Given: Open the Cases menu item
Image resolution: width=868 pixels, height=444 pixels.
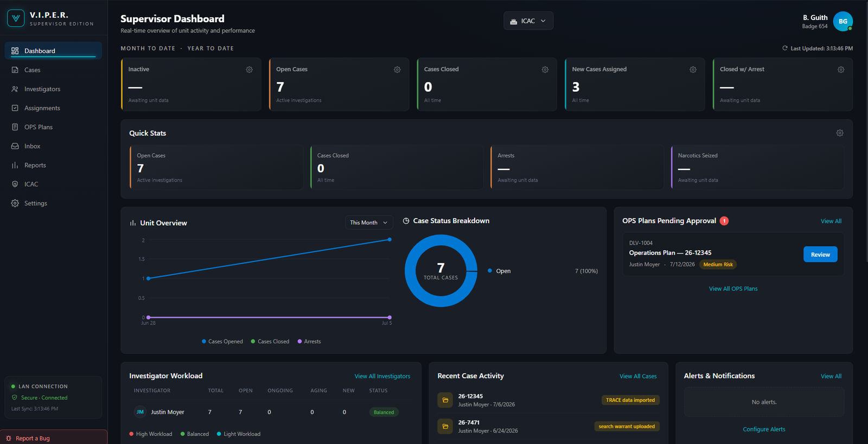Looking at the screenshot, I should pos(53,70).
